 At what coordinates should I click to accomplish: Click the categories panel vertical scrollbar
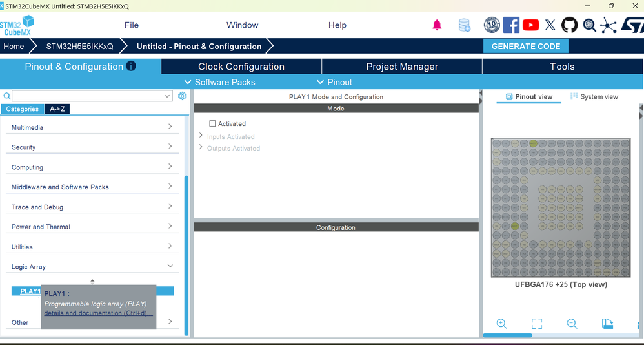pos(186,255)
